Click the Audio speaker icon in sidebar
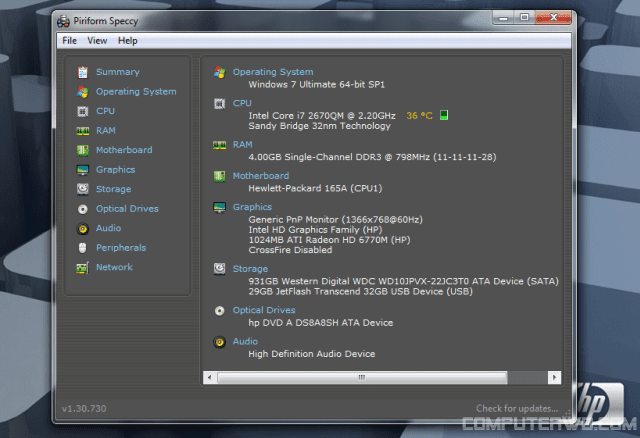Image resolution: width=640 pixels, height=438 pixels. point(83,229)
